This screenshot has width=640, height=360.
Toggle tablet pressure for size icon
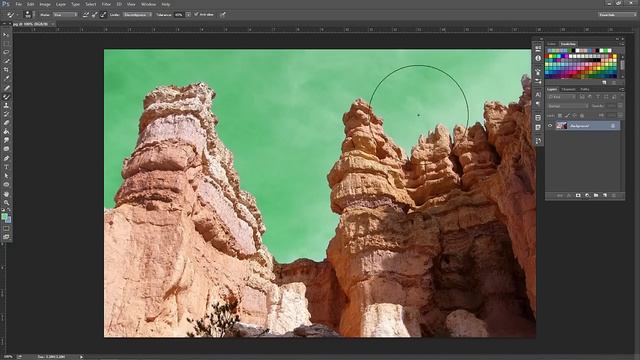[x=223, y=15]
